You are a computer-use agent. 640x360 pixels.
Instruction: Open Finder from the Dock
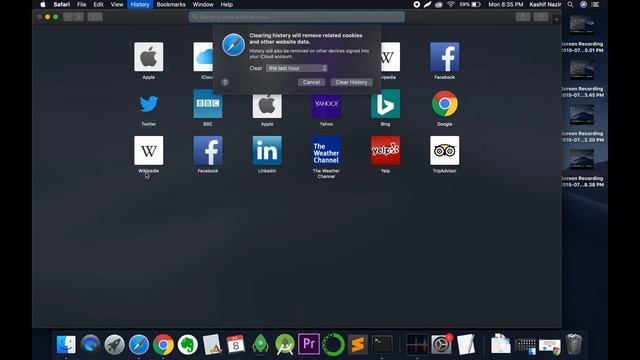coord(66,344)
